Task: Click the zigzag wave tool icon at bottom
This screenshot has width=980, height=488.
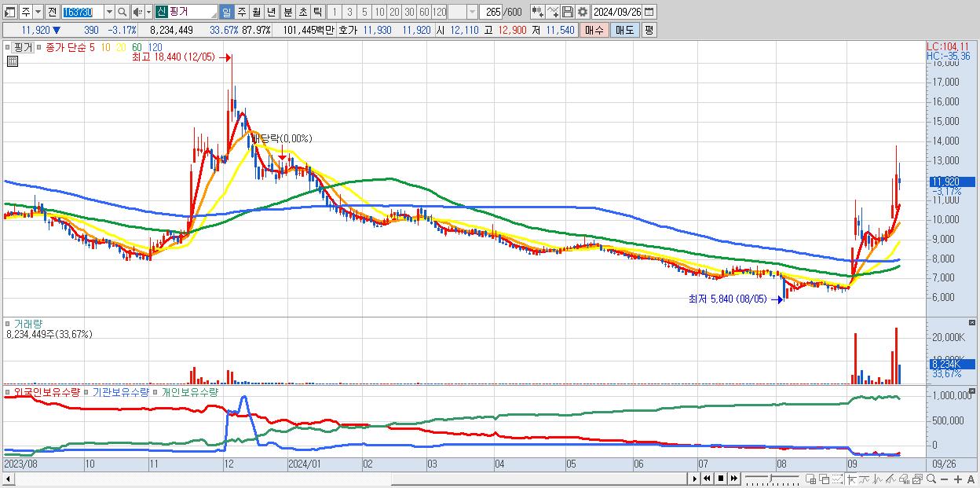Action: click(x=878, y=479)
